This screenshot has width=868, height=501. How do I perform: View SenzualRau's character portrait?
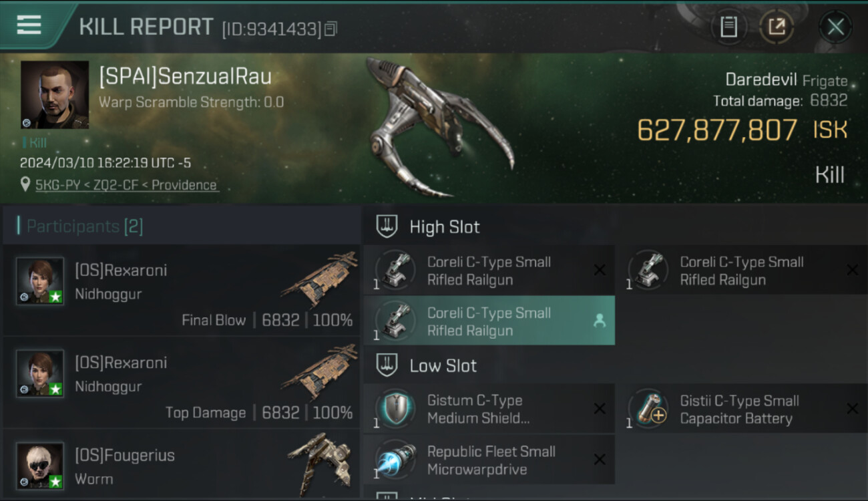coord(54,95)
